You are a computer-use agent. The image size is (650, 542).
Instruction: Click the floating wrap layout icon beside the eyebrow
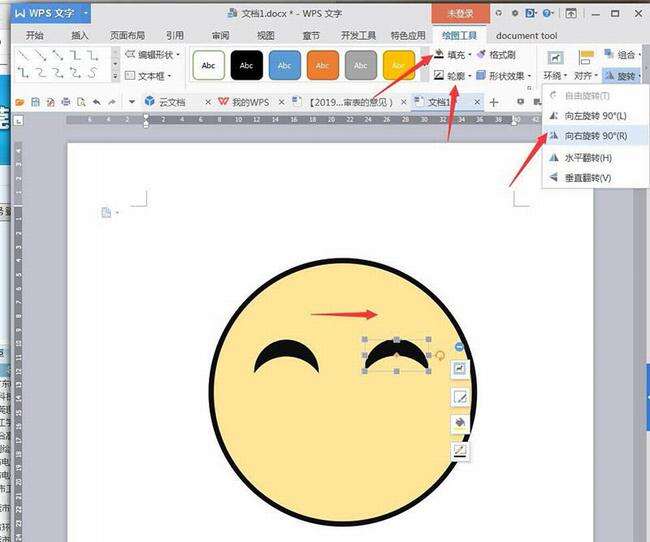(x=460, y=368)
